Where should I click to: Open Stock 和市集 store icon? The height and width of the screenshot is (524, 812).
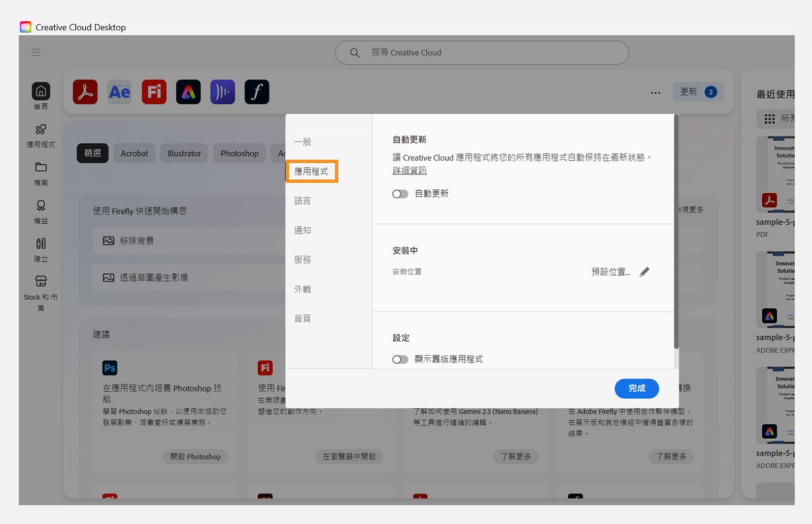coord(41,281)
